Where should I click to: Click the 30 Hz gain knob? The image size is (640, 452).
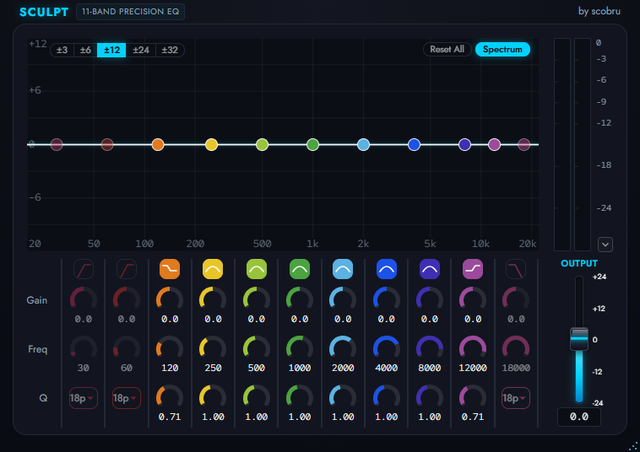[x=83, y=300]
